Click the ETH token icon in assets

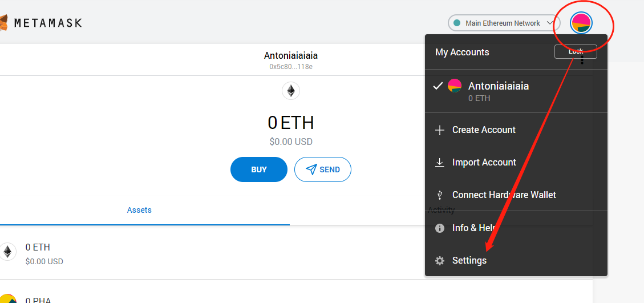coord(7,252)
